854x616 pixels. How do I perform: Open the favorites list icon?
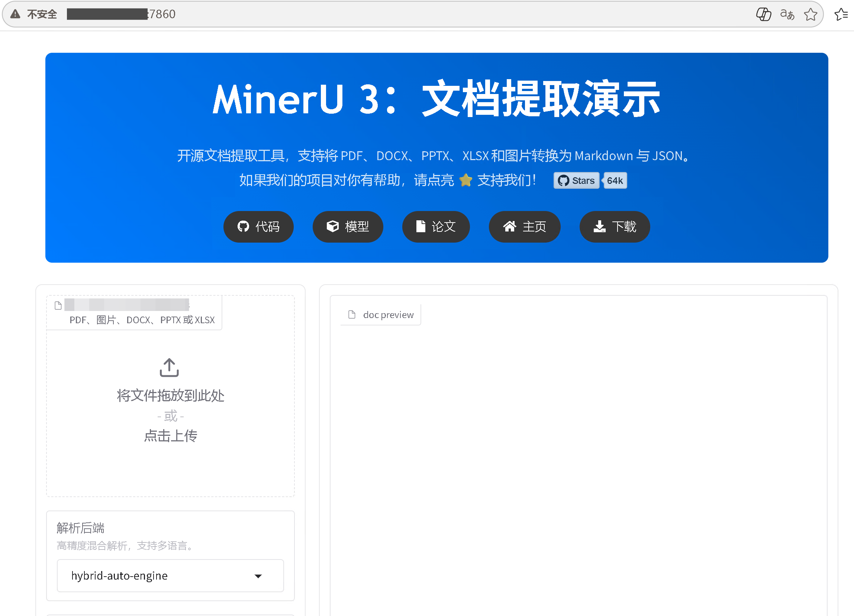[x=841, y=14]
